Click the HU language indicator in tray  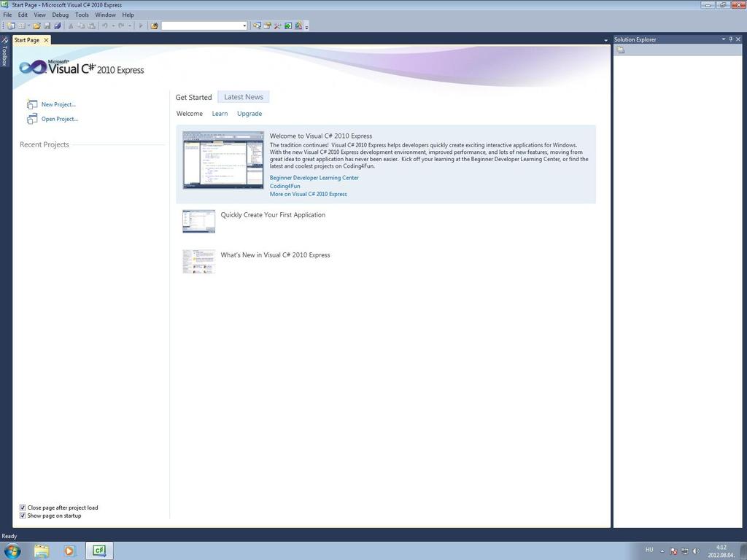pos(649,550)
